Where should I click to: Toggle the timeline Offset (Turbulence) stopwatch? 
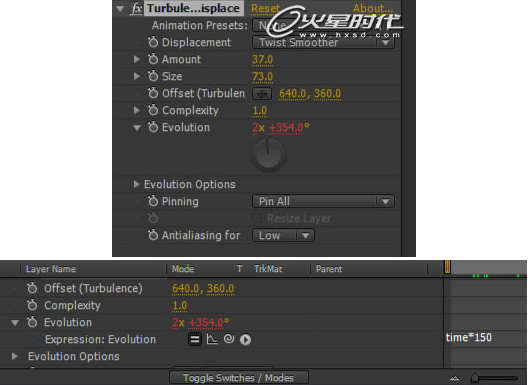(x=32, y=288)
